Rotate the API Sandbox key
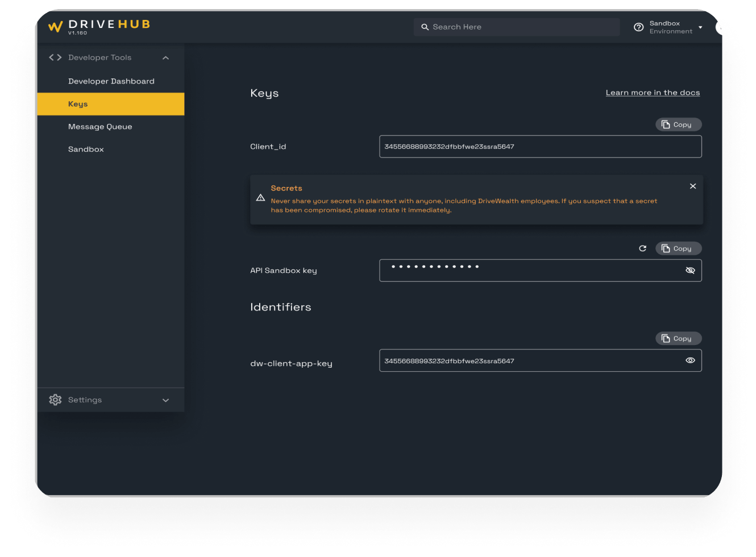 pos(642,248)
